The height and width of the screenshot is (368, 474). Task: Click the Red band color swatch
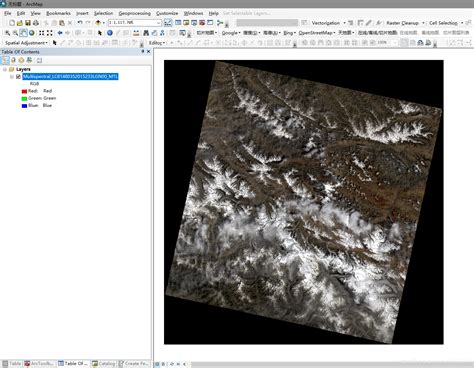click(24, 91)
